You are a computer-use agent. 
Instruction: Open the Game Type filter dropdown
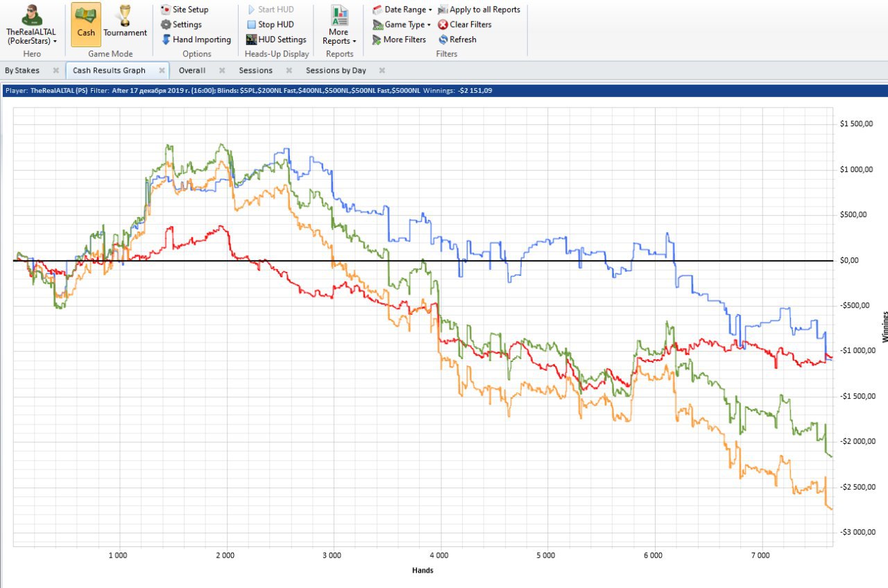click(x=402, y=24)
